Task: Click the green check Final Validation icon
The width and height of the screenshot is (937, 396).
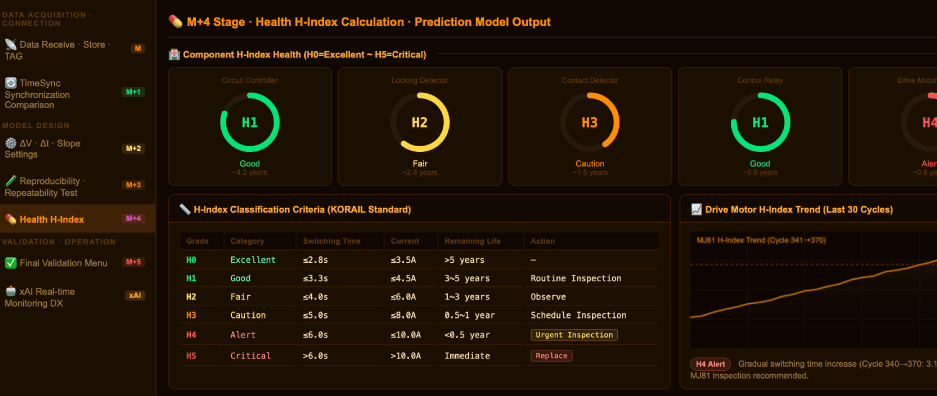Action: pyautogui.click(x=11, y=263)
